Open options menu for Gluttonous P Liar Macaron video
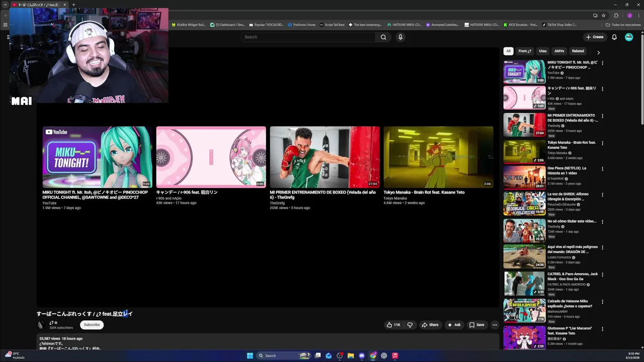Viewport: 644px width, 362px height. (x=602, y=329)
